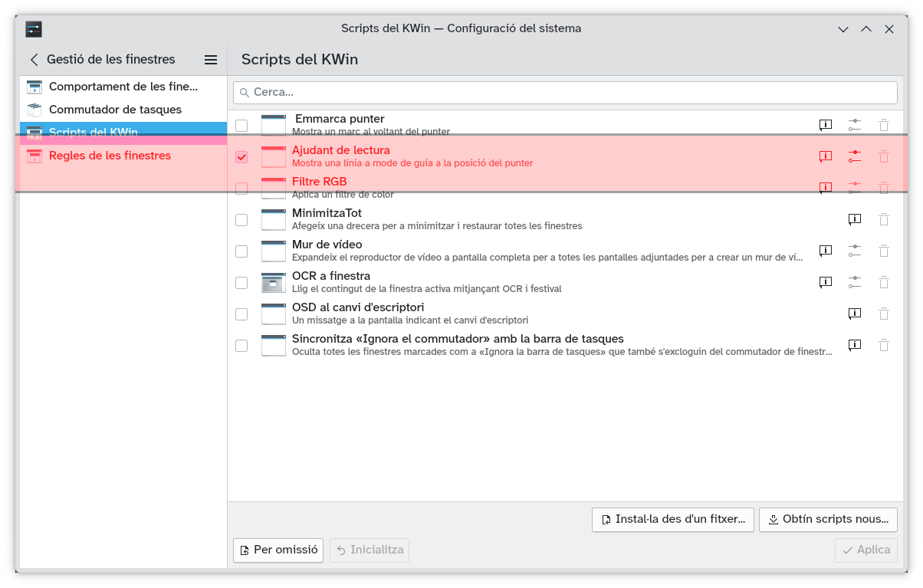Click the Aplica button

[866, 550]
